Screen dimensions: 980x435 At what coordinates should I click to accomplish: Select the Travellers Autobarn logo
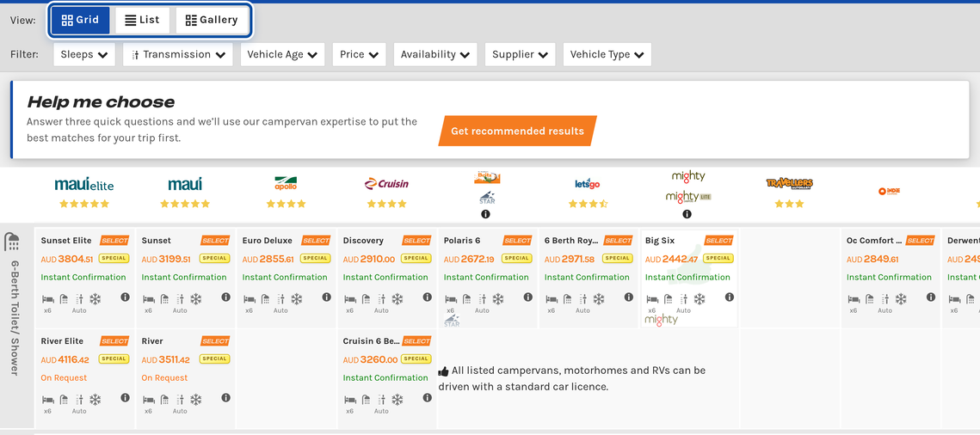789,183
